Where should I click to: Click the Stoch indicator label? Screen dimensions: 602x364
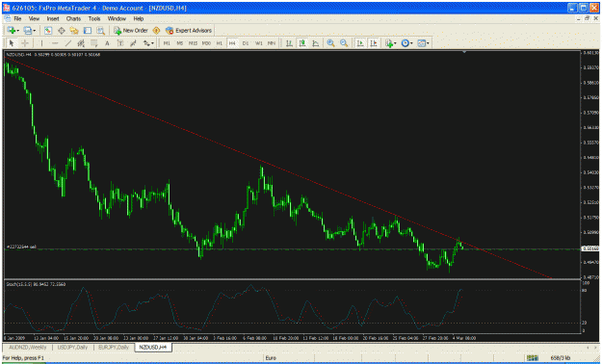click(36, 284)
